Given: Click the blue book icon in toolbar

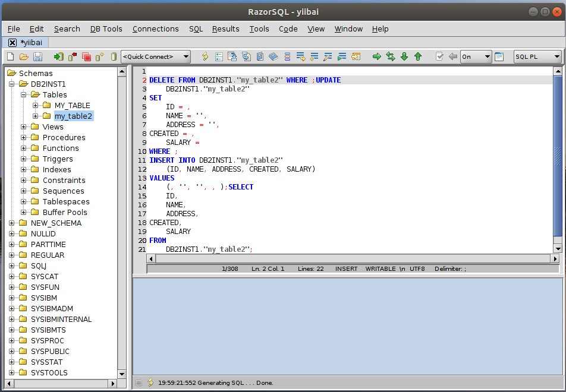Looking at the screenshot, I should [x=273, y=56].
